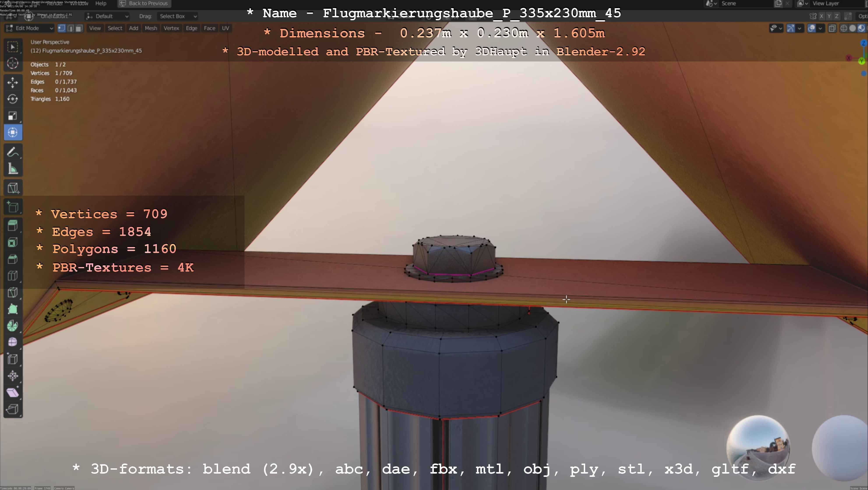This screenshot has height=490, width=868.
Task: Pick the Measure tool
Action: click(x=13, y=169)
